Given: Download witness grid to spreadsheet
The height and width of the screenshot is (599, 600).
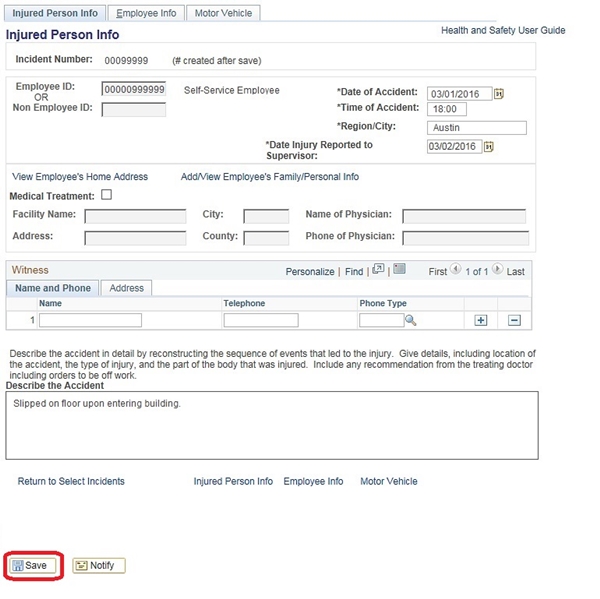Looking at the screenshot, I should (399, 270).
